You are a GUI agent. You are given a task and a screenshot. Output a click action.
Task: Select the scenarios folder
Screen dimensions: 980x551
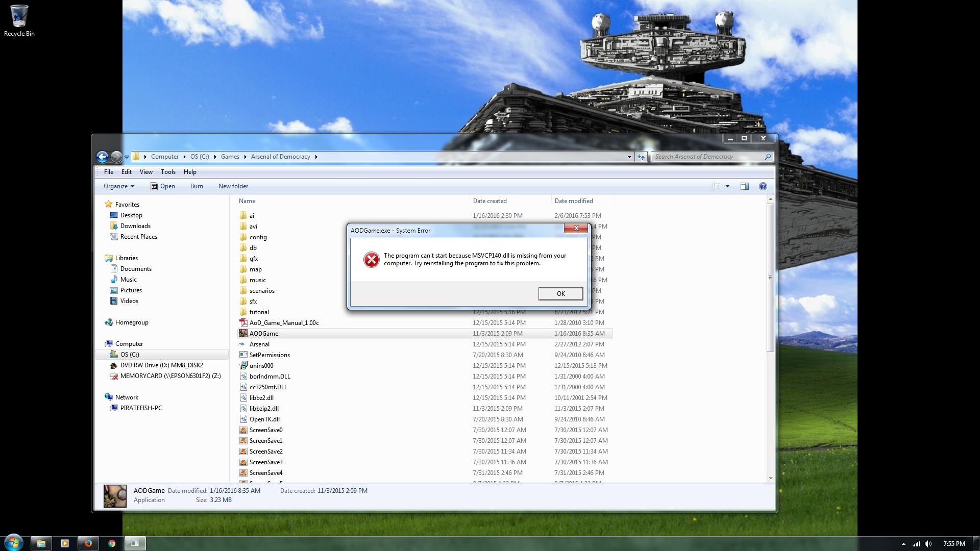click(x=262, y=291)
